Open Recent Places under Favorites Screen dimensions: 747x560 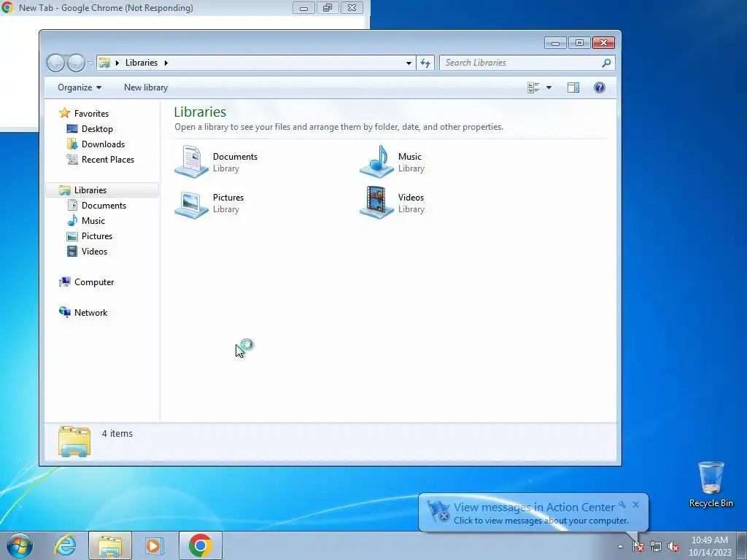pos(108,160)
